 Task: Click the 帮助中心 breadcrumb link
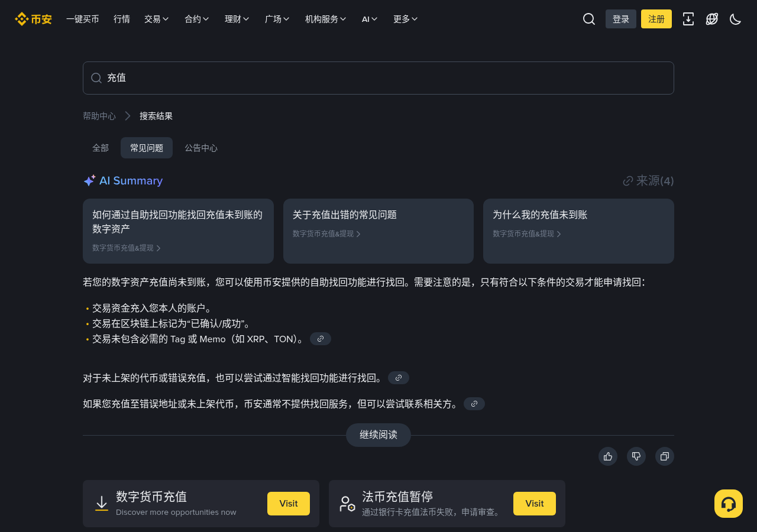coord(99,116)
